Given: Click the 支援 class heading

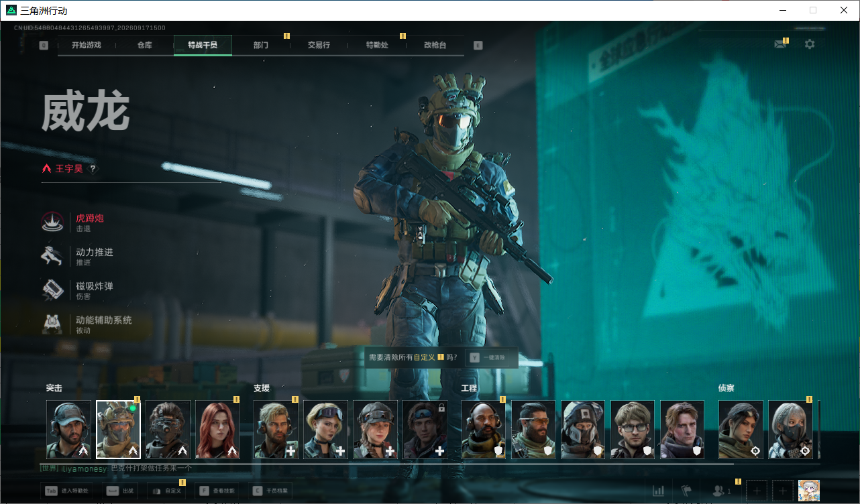Looking at the screenshot, I should pos(262,388).
